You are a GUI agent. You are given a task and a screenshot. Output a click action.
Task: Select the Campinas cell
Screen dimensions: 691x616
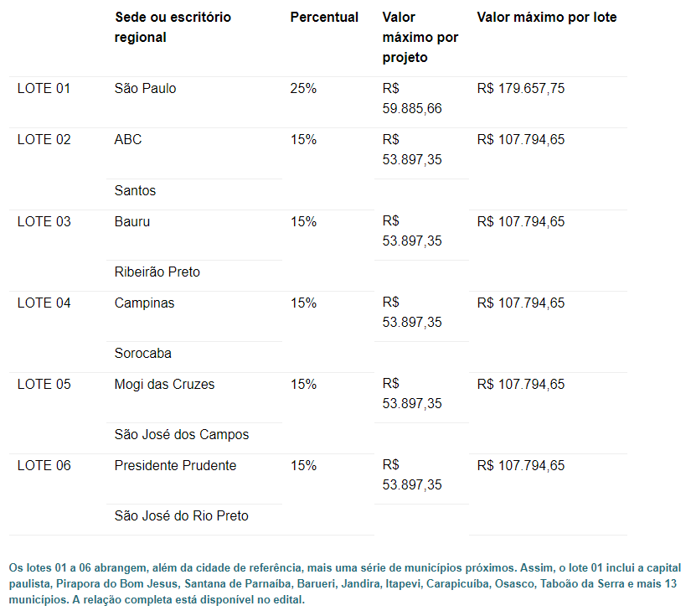(144, 303)
